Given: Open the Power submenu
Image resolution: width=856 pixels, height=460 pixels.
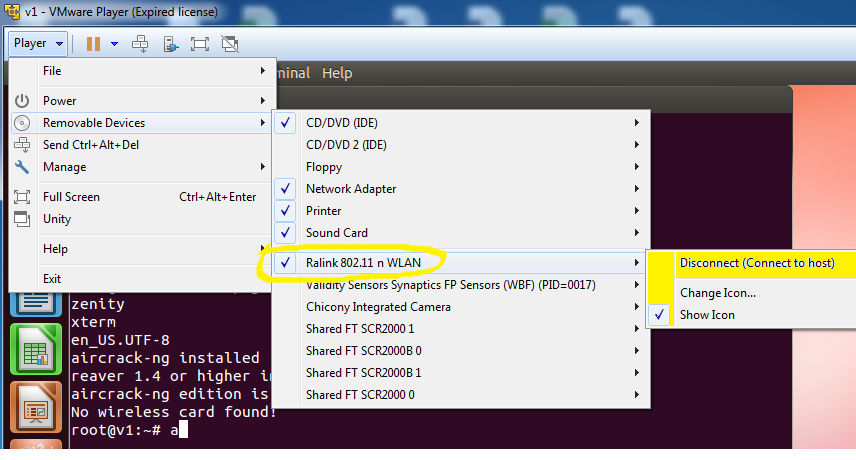Looking at the screenshot, I should [x=142, y=101].
